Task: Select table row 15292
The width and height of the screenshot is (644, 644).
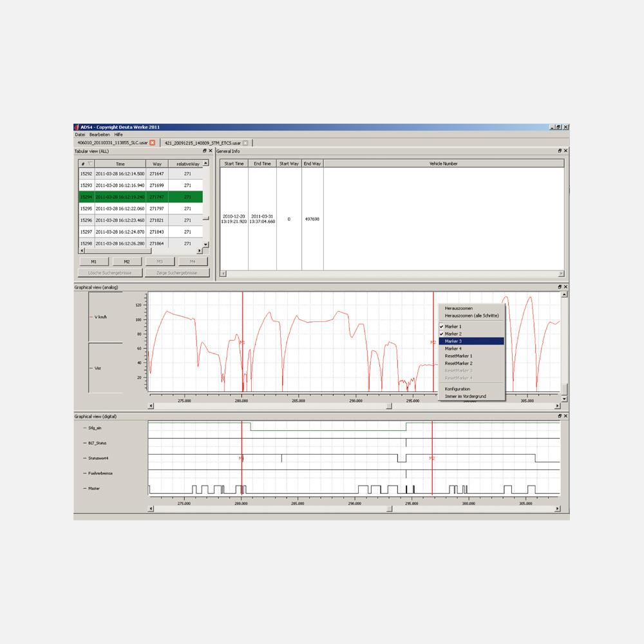Action: [x=140, y=174]
